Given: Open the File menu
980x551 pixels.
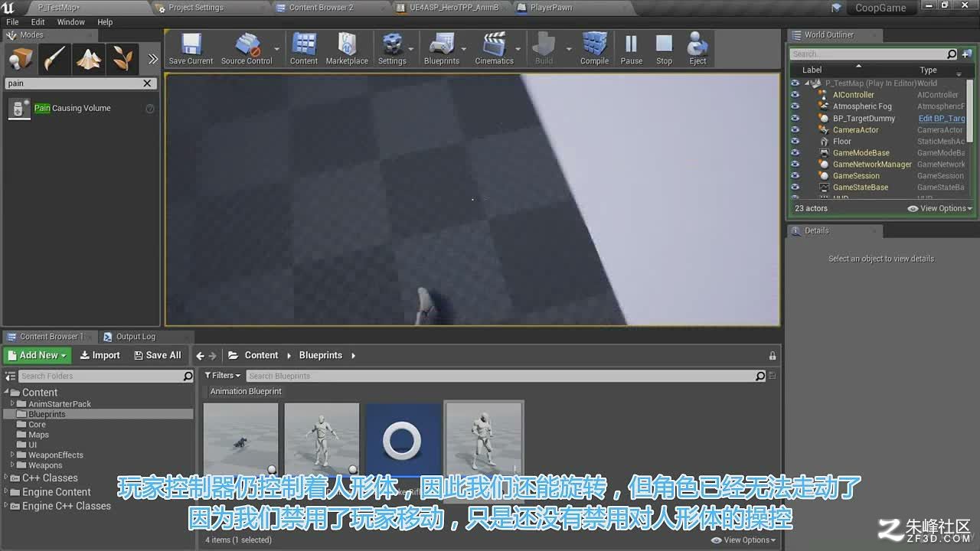Looking at the screenshot, I should (12, 22).
